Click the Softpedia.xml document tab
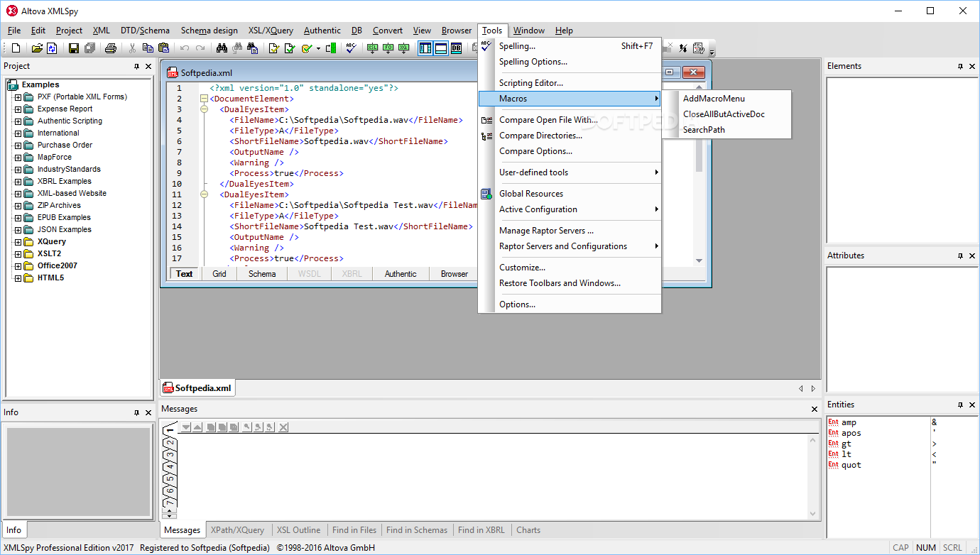Image resolution: width=980 pixels, height=555 pixels. click(197, 388)
